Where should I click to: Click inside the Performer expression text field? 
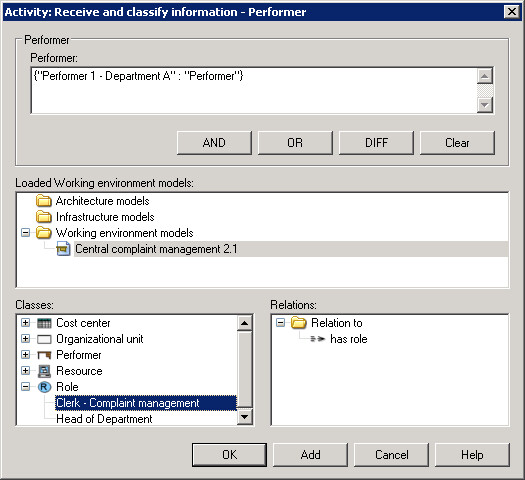(254, 90)
